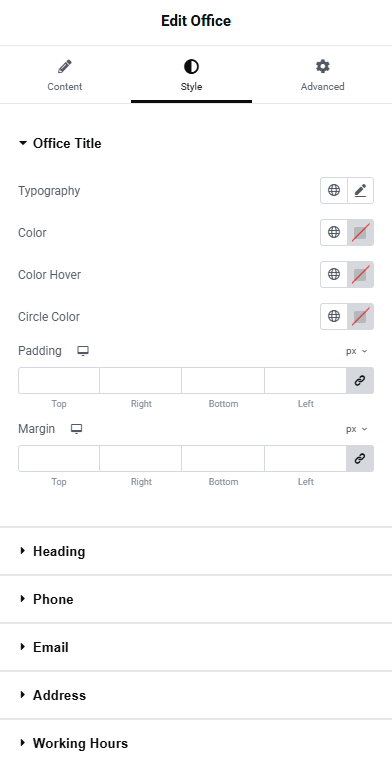
Task: Click the Margin responsive desktop icon
Action: (x=76, y=429)
